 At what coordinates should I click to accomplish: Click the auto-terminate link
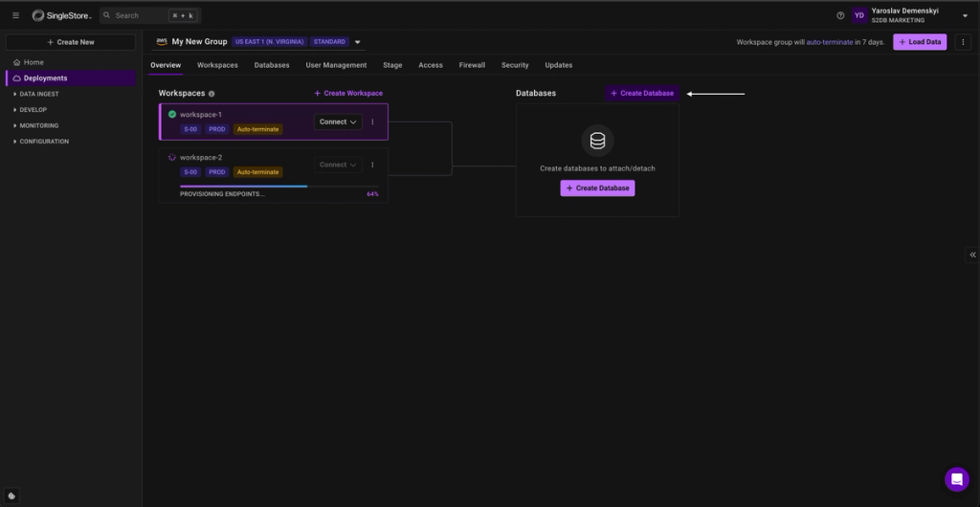(x=830, y=42)
